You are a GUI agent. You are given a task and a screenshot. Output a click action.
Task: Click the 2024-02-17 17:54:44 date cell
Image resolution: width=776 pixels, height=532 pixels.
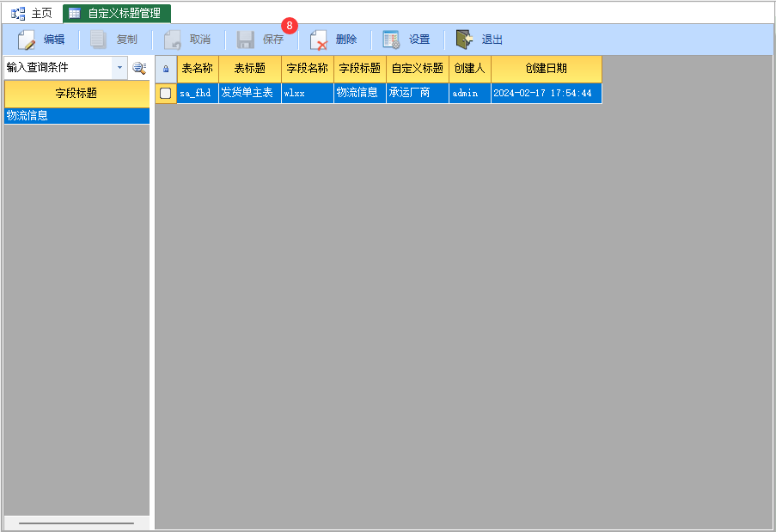click(x=547, y=93)
